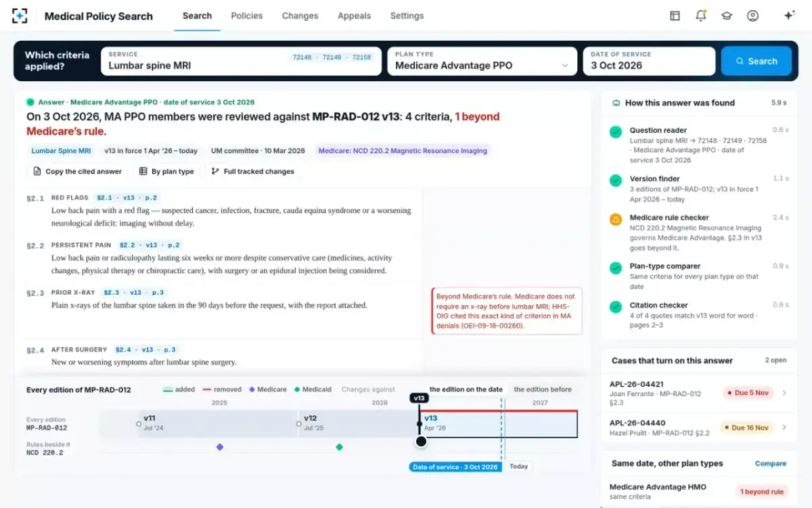The width and height of the screenshot is (812, 508).
Task: Select 'the edition on the date' comparison
Action: pyautogui.click(x=466, y=389)
